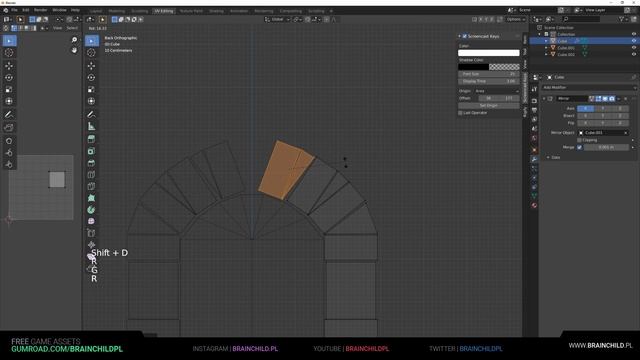640x360 pixels.
Task: Click the UV editor zoom magnifier icon
Action: point(74,40)
